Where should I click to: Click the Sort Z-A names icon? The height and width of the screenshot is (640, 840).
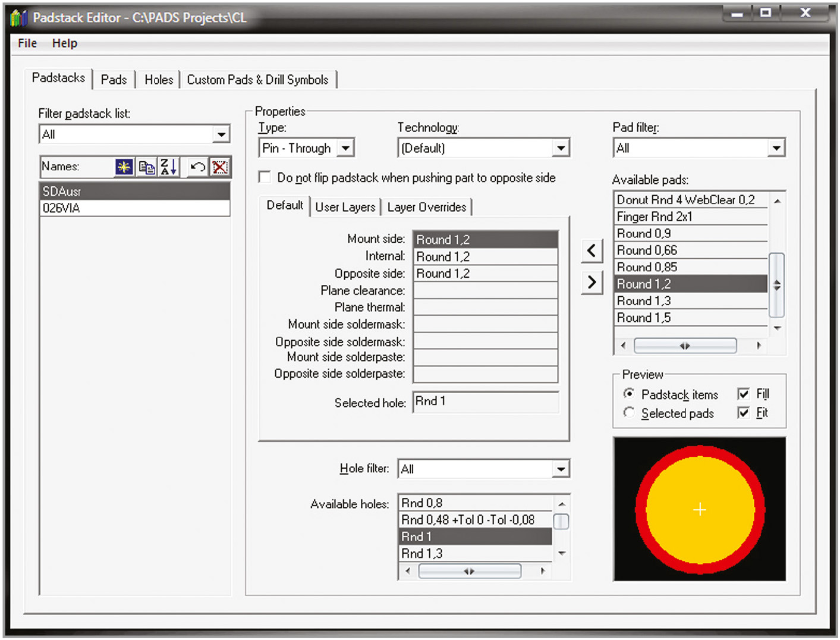168,167
